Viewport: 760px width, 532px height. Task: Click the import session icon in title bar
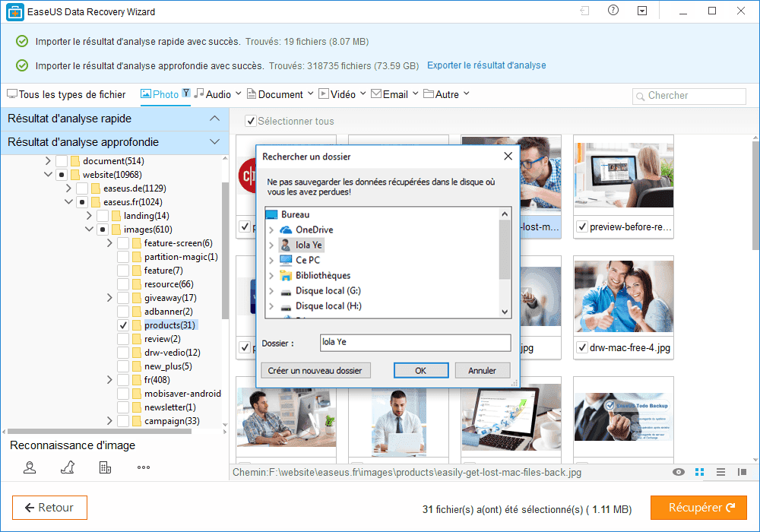coord(584,11)
